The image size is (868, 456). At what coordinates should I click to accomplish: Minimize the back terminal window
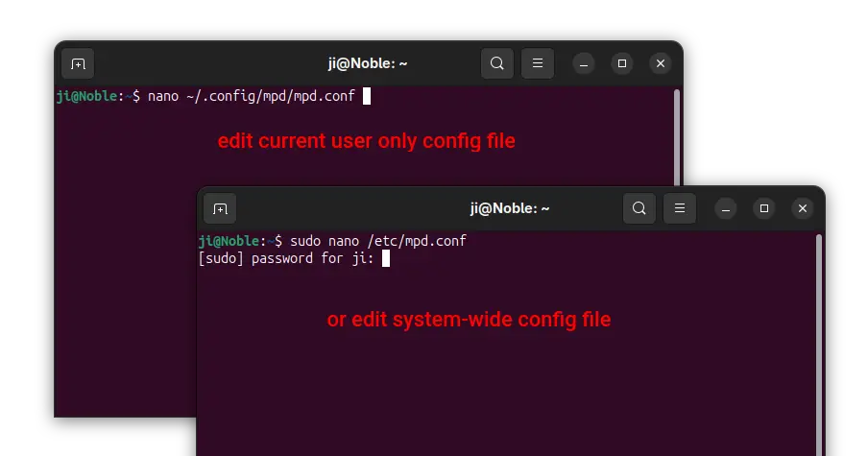click(584, 64)
